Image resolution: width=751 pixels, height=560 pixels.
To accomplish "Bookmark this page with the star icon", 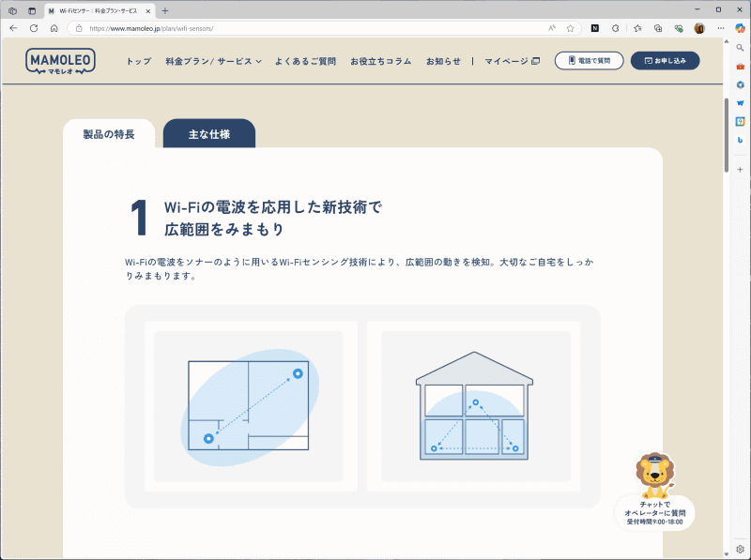I will [570, 27].
